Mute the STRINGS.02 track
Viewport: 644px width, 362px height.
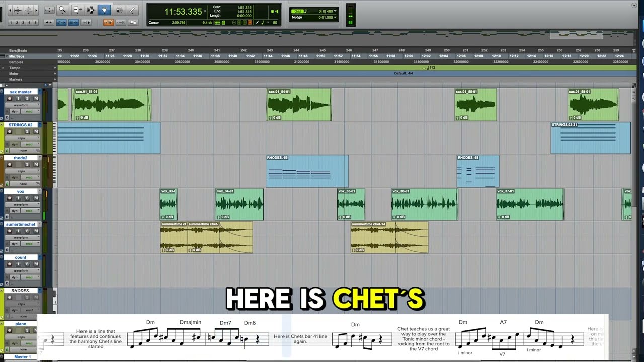click(36, 132)
